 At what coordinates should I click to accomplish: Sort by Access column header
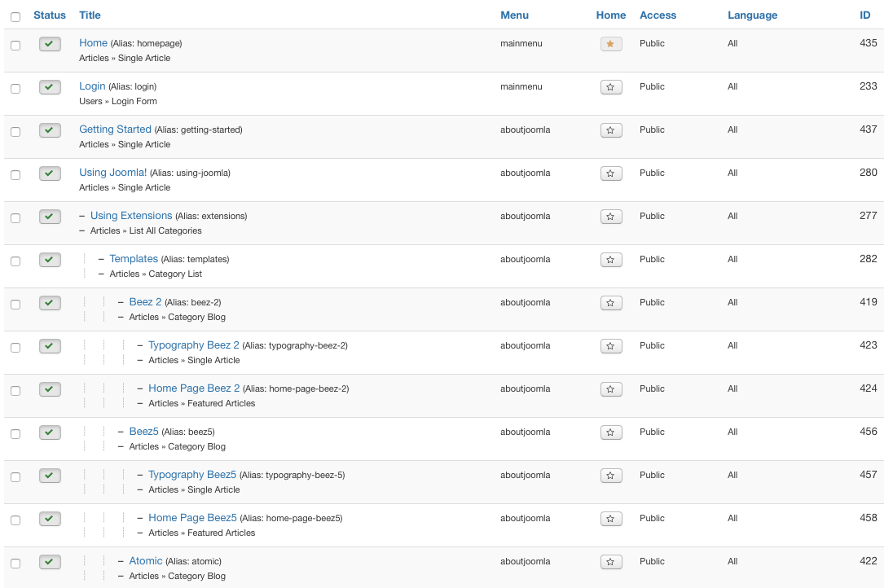click(658, 15)
